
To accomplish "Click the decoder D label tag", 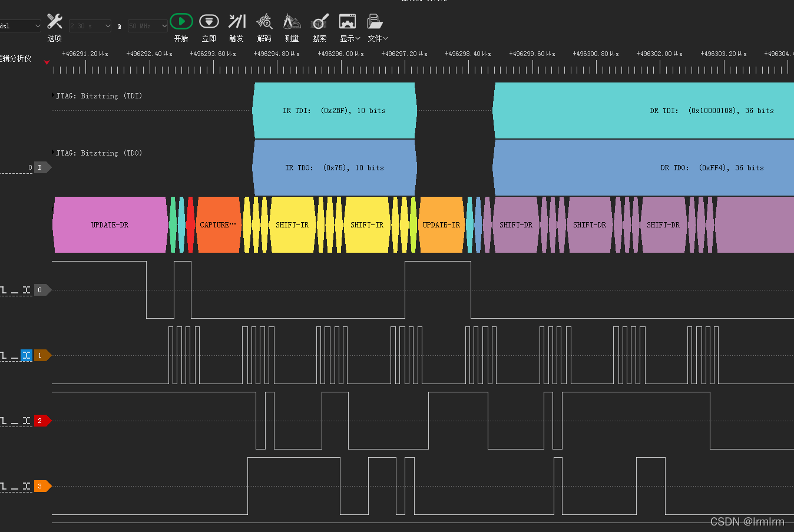I will coord(42,167).
